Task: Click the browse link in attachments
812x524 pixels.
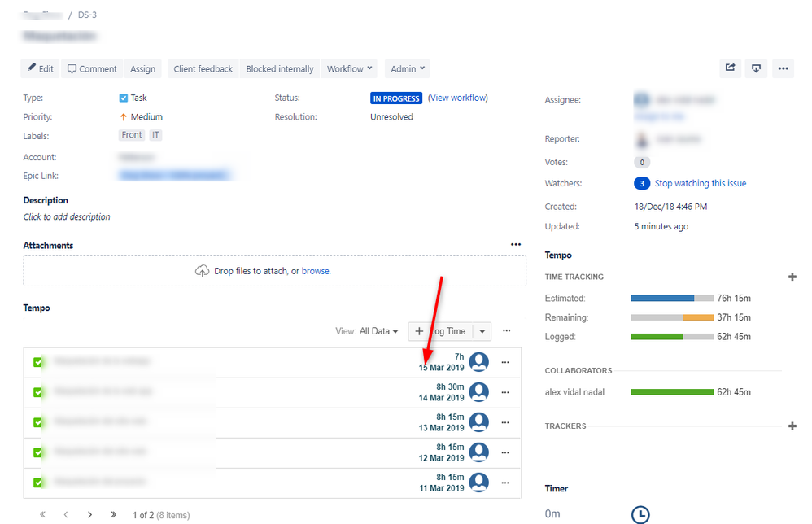Action: [x=316, y=271]
